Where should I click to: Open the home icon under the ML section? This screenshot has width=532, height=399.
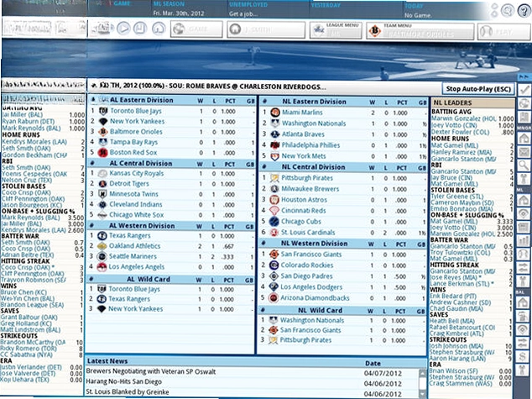[524, 200]
